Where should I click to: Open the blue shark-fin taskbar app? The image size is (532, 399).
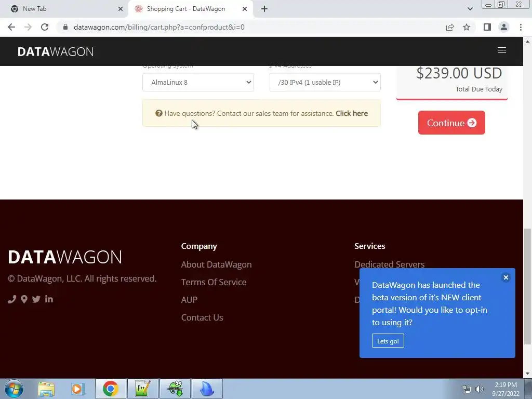207,389
